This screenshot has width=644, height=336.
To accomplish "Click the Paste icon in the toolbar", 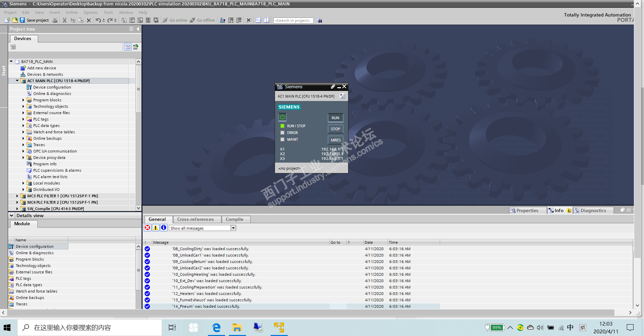I will click(x=81, y=20).
